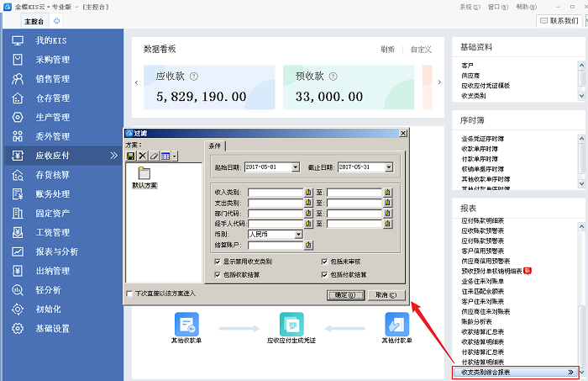Expand the 币别 currency dropdown

298,235
